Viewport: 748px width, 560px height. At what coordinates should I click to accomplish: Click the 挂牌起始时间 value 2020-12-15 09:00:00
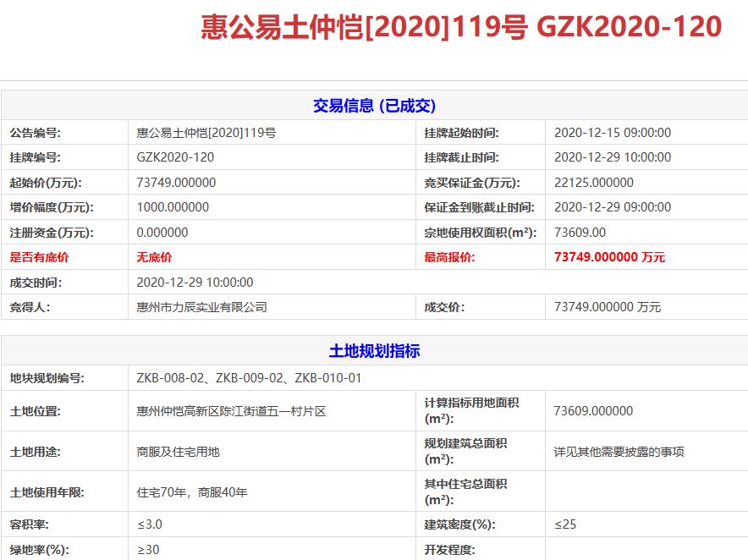click(613, 133)
